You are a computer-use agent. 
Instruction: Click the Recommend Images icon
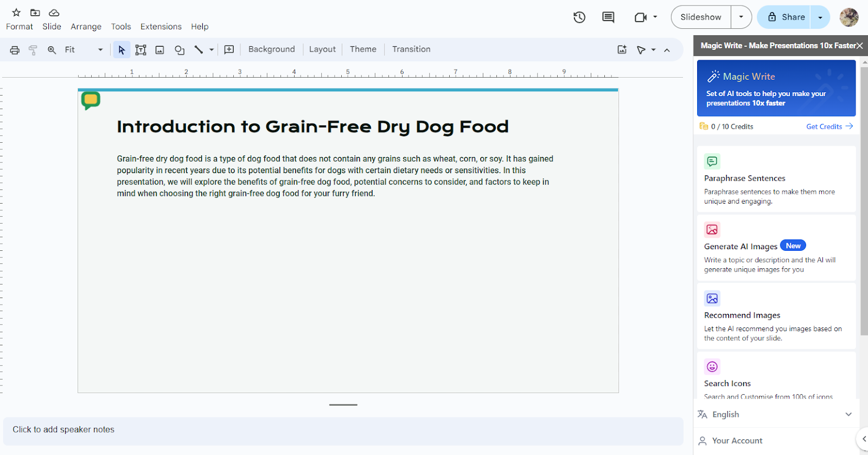pyautogui.click(x=712, y=298)
